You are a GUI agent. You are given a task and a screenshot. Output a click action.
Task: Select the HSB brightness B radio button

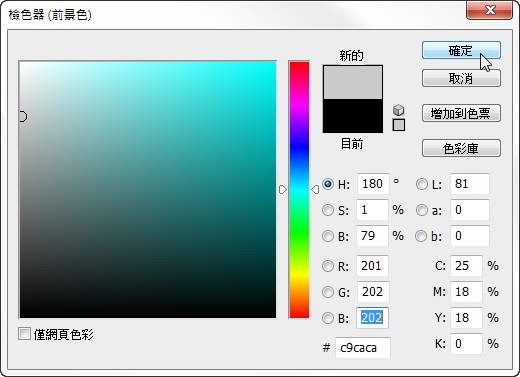point(328,236)
